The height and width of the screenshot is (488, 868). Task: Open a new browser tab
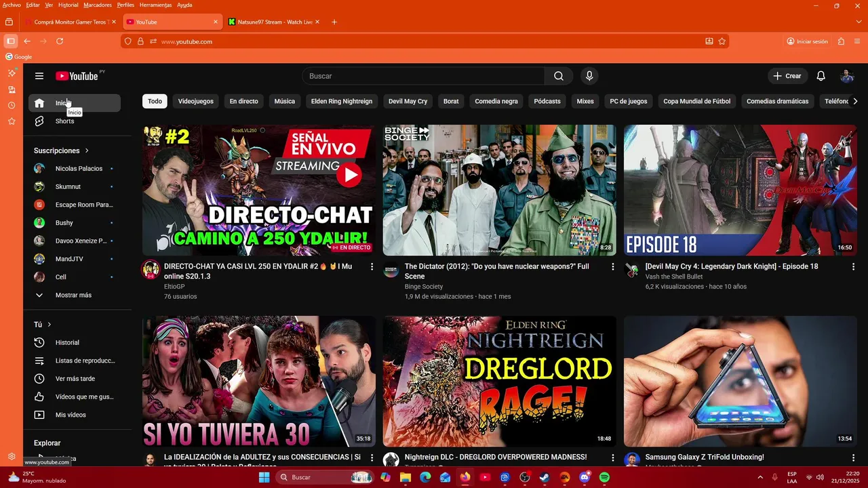(334, 22)
